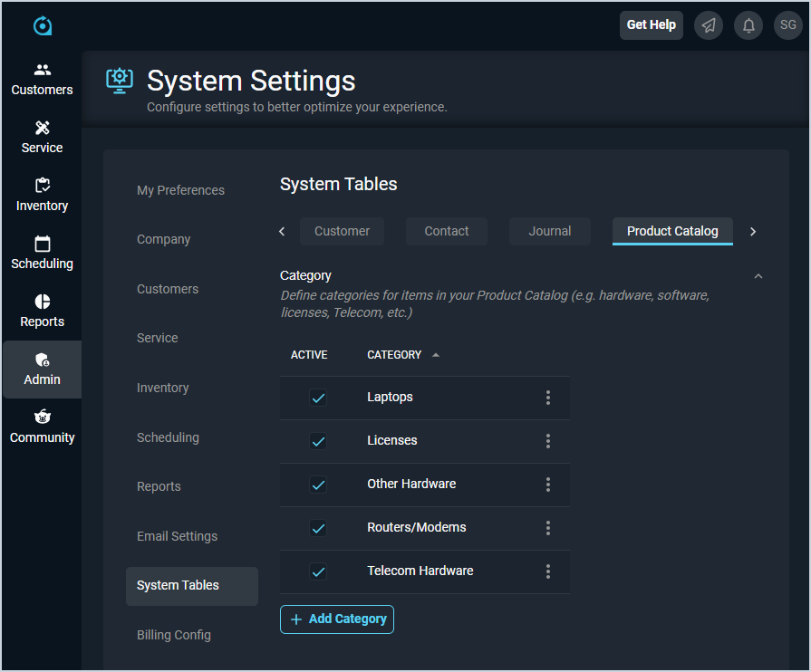Collapse the Category section chevron

[x=758, y=276]
